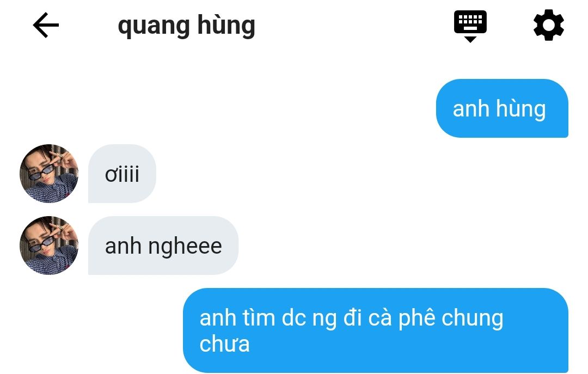
Task: Return to the chat list with back arrow
Action: [46, 25]
